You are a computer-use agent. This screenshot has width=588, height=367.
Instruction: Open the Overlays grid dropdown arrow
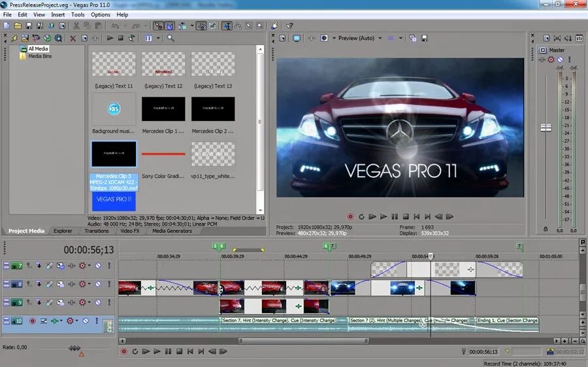click(400, 39)
